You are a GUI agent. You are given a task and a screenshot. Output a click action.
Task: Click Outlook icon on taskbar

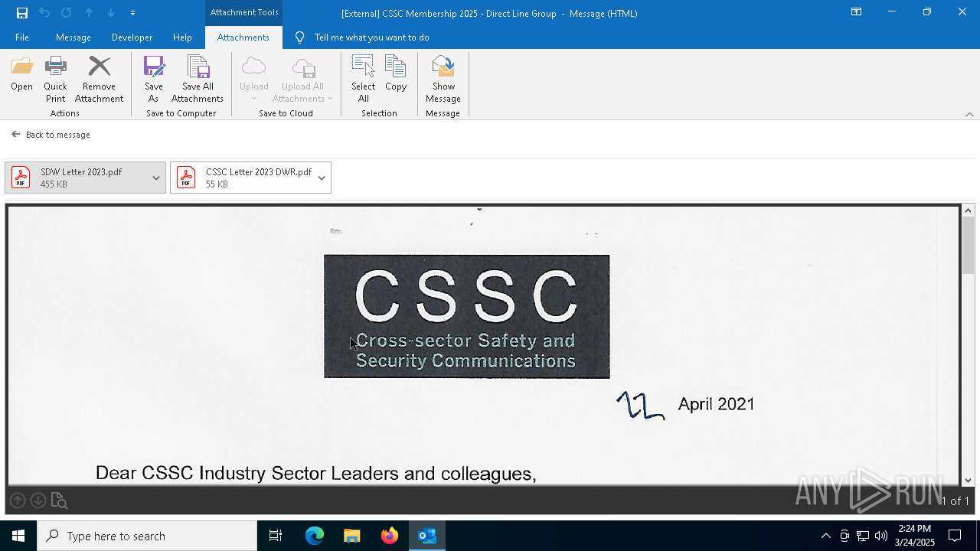[427, 536]
